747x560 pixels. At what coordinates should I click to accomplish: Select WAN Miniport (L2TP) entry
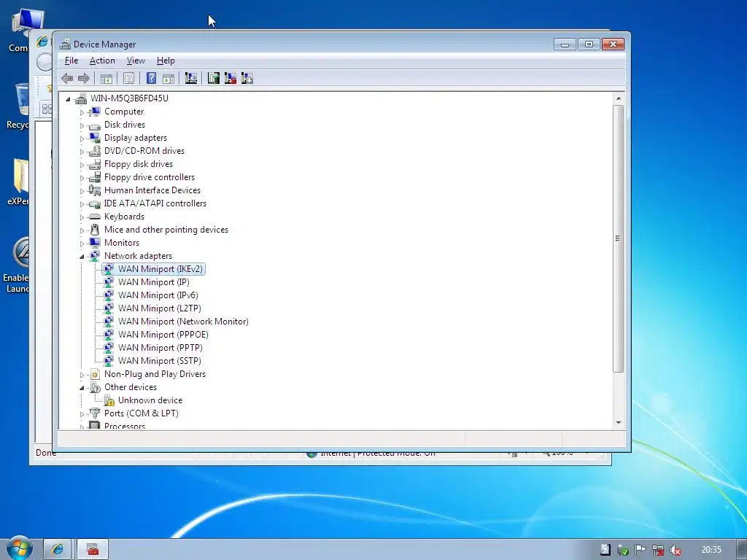[160, 308]
